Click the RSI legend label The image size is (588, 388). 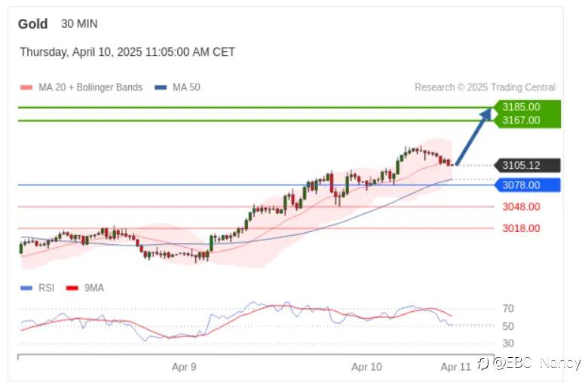[47, 288]
